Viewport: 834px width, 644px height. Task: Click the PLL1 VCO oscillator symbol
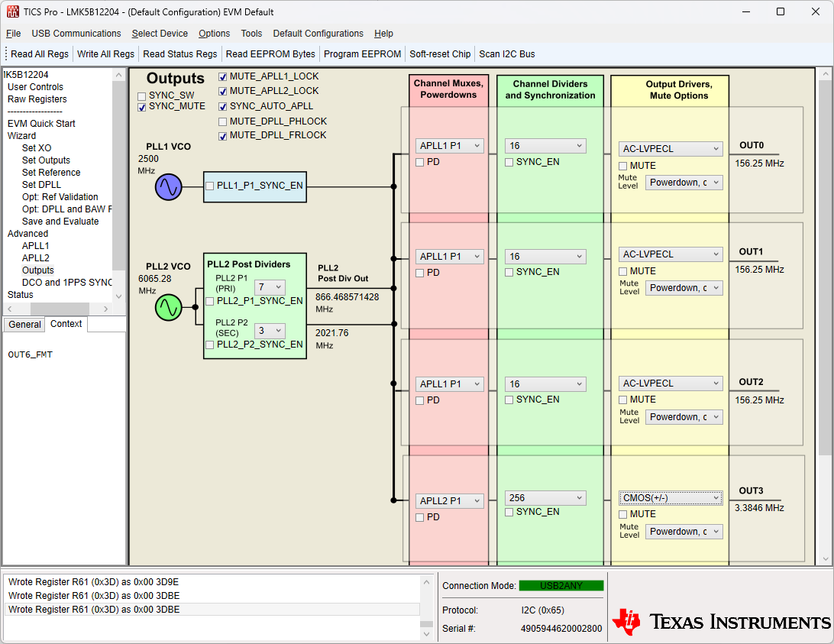click(x=169, y=187)
